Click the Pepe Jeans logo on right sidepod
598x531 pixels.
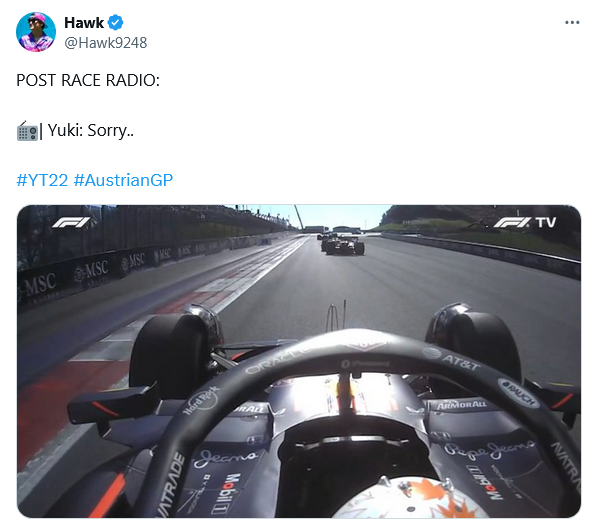[x=490, y=449]
